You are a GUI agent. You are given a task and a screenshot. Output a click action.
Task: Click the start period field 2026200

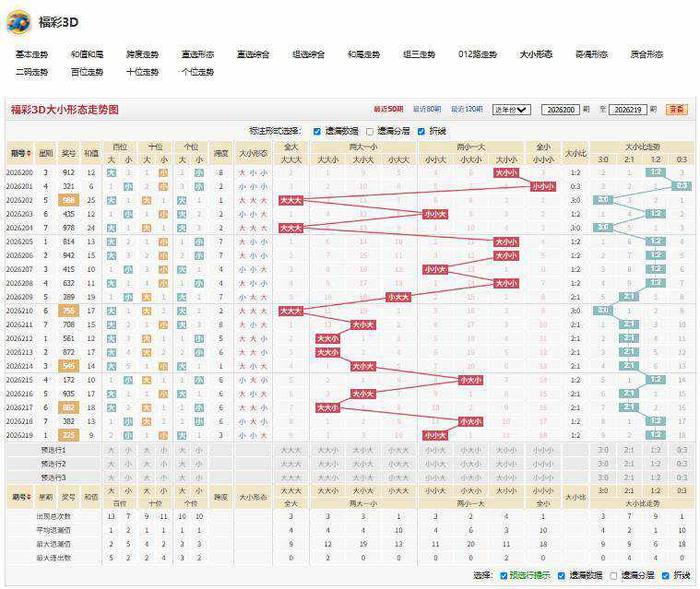point(561,110)
